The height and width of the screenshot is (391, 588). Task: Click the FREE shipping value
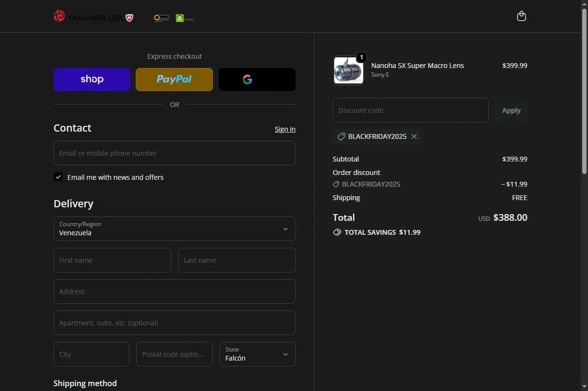coord(520,198)
